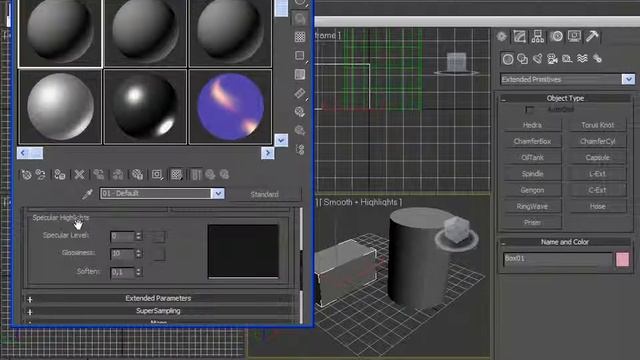This screenshot has width=640, height=360.
Task: Select Space Warps category icon
Action: [x=582, y=59]
